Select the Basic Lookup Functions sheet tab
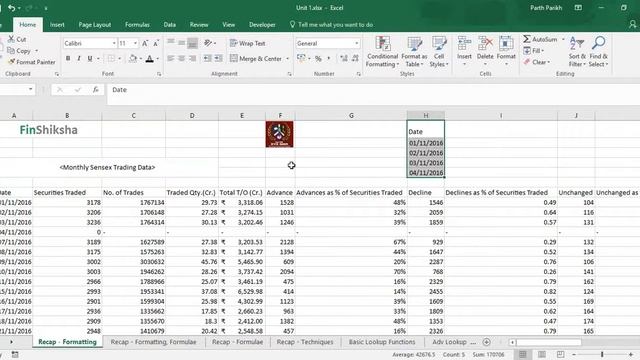This screenshot has width=640, height=360. click(382, 342)
